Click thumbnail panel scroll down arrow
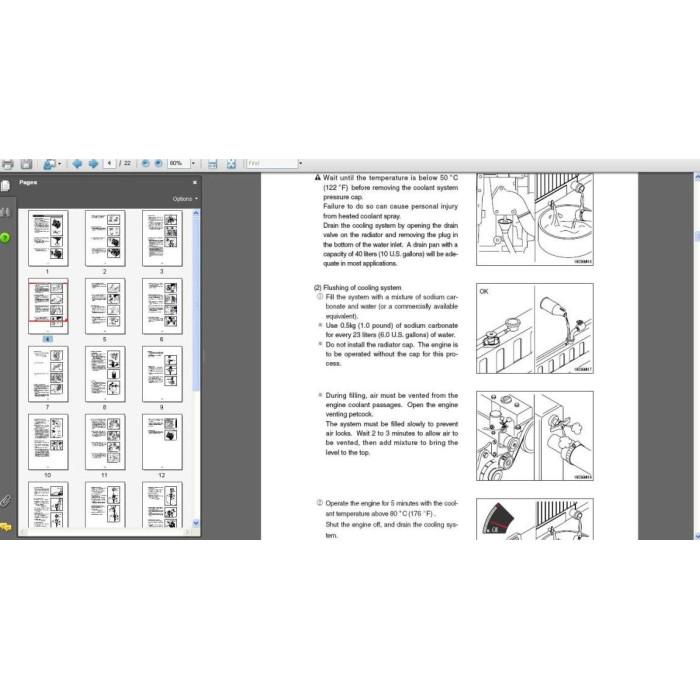Screen dimensions: 700x700 pyautogui.click(x=196, y=523)
